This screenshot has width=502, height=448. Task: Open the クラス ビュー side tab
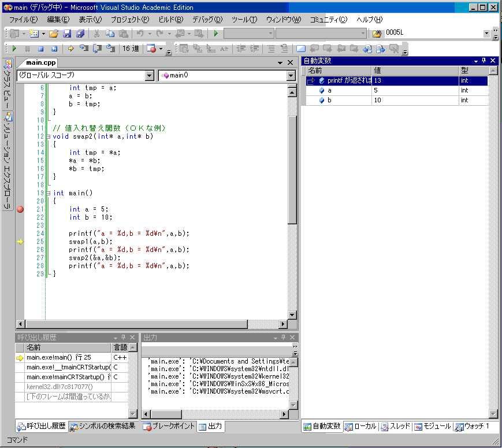click(x=8, y=84)
